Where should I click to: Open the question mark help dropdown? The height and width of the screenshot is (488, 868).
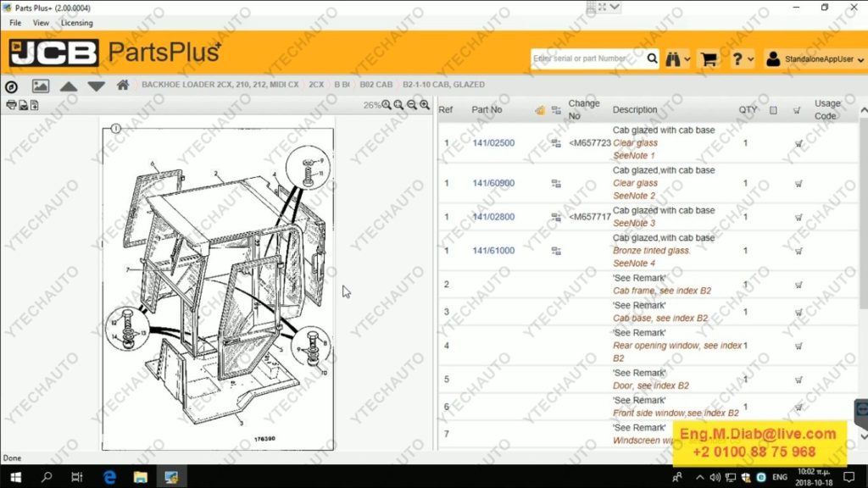[x=743, y=58]
